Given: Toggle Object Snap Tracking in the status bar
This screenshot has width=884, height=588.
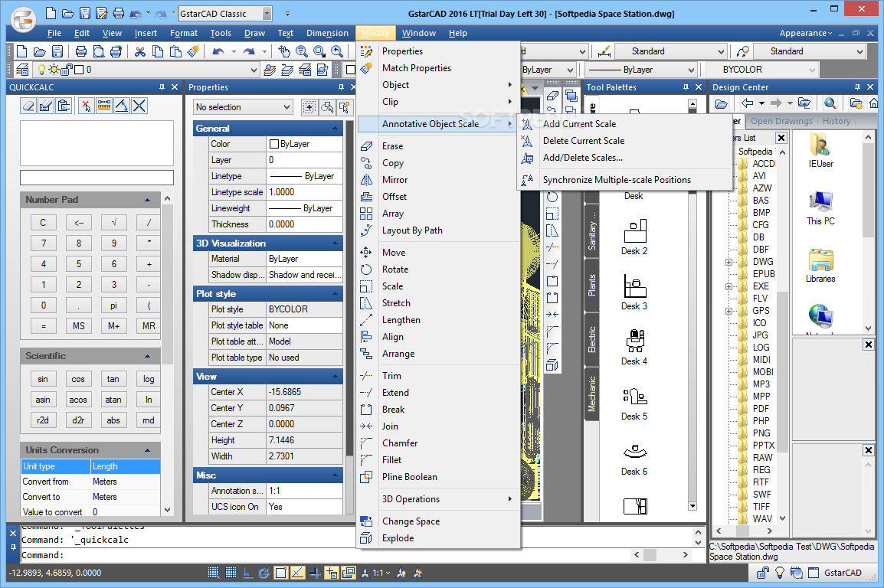Looking at the screenshot, I should tap(298, 573).
